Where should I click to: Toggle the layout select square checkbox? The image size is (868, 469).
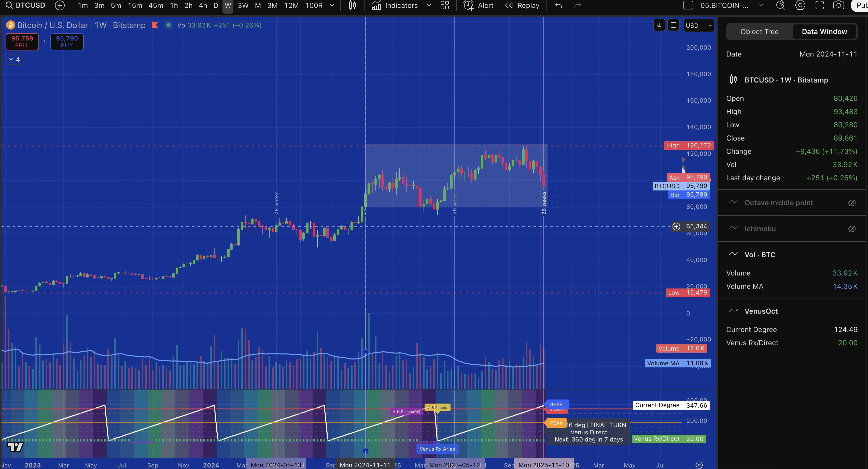[x=688, y=5]
